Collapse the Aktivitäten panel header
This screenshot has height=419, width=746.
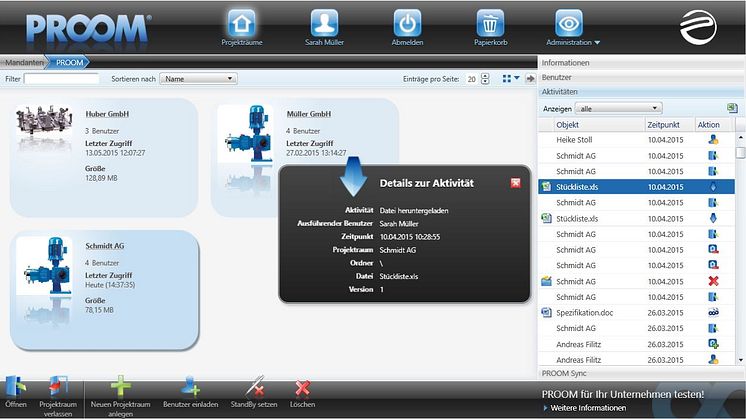tap(641, 92)
